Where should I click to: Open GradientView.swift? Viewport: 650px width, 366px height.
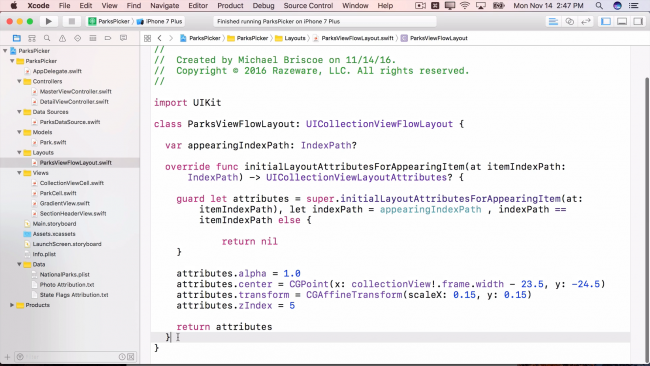tap(64, 204)
